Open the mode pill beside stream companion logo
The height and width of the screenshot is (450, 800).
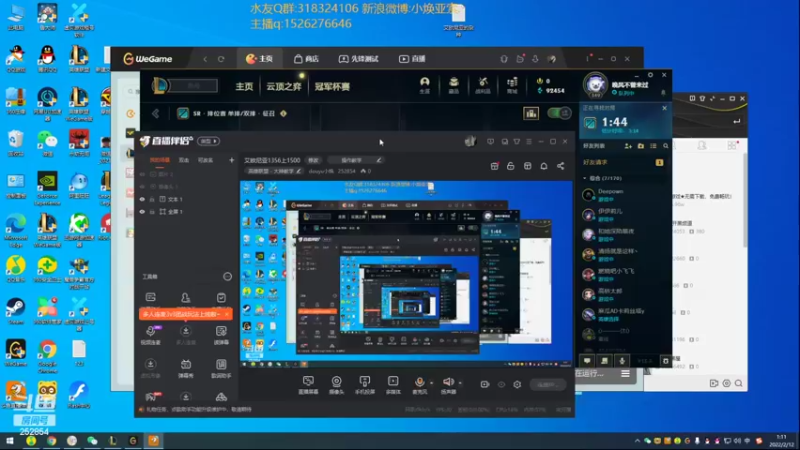click(208, 141)
